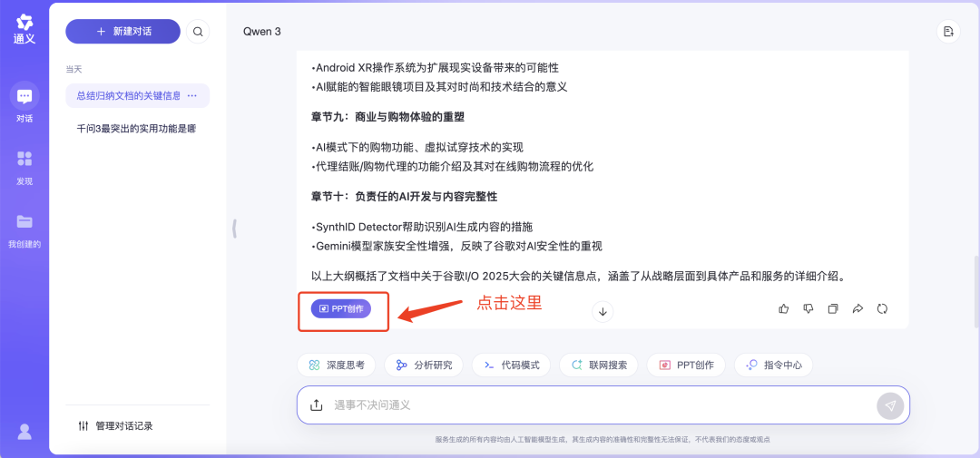Click the search conversations magnifier icon
The height and width of the screenshot is (458, 980).
(x=198, y=32)
